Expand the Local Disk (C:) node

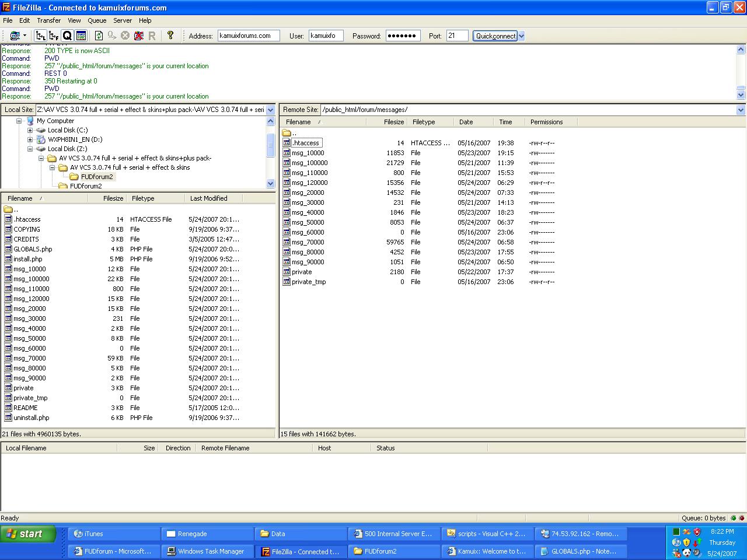click(x=30, y=130)
